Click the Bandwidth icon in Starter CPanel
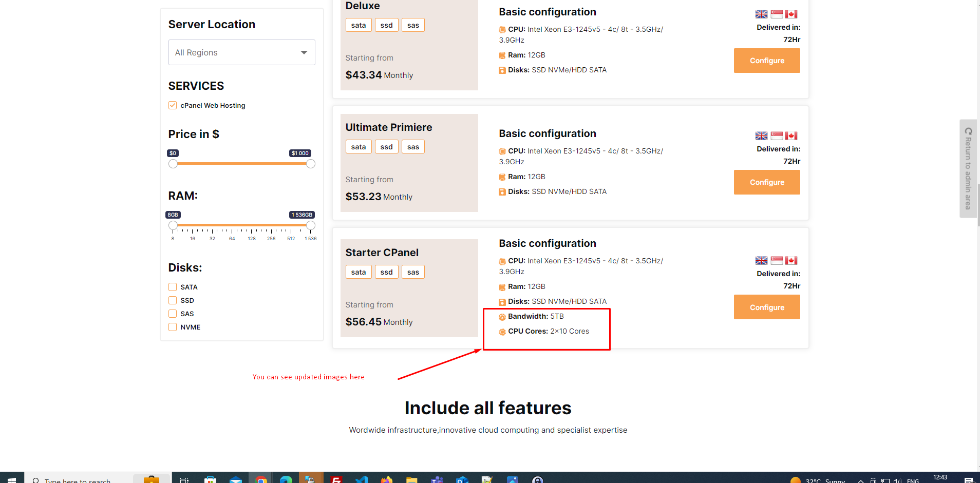This screenshot has width=980, height=483. 502,317
